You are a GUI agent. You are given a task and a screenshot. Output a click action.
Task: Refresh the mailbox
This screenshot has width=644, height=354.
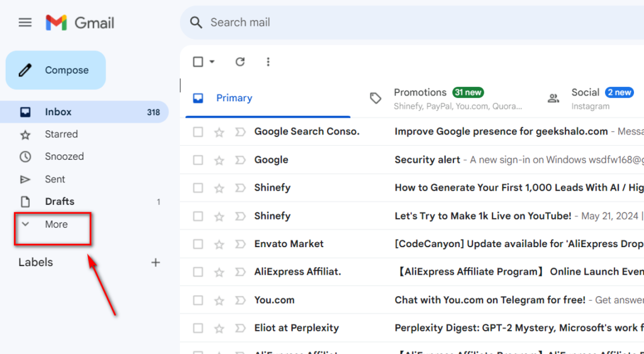click(240, 62)
